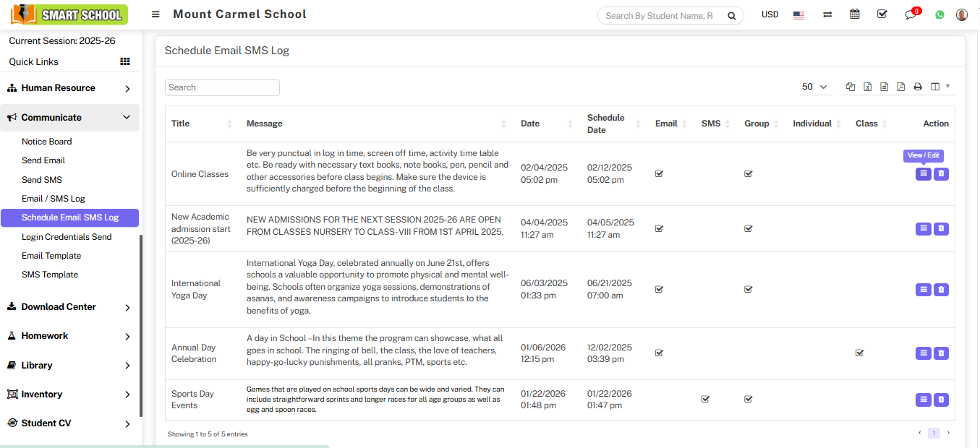Click the USD currency link
This screenshot has height=448, width=980.
pos(770,14)
